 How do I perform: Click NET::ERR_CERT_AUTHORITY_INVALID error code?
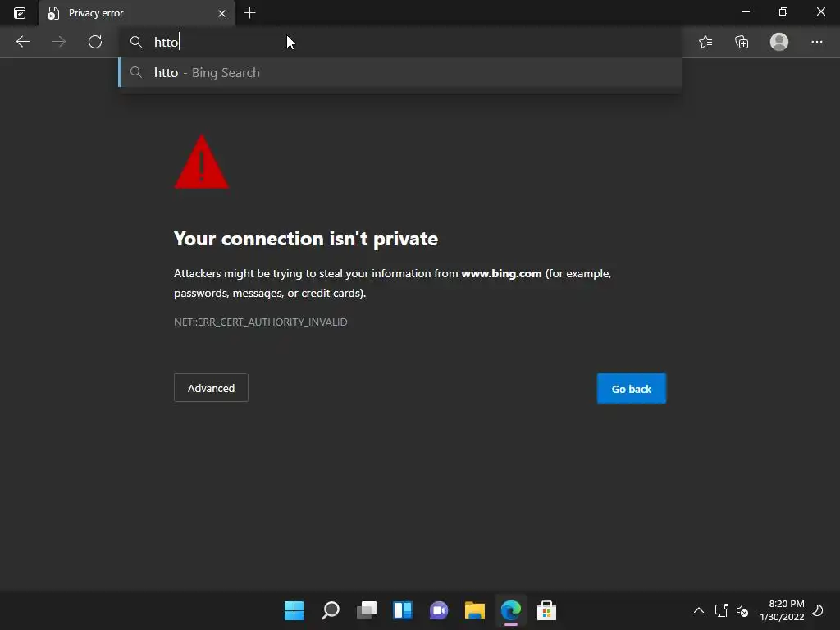[260, 322]
